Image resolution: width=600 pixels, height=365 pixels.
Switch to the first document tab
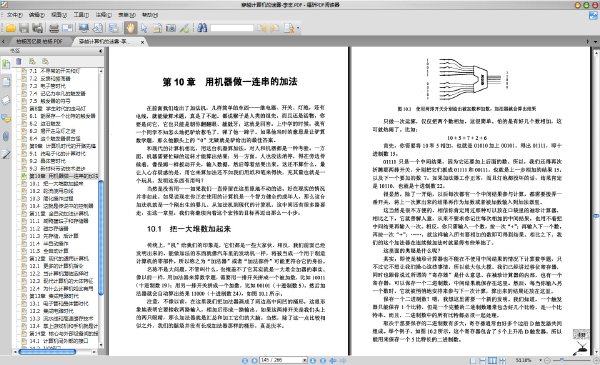click(x=39, y=41)
